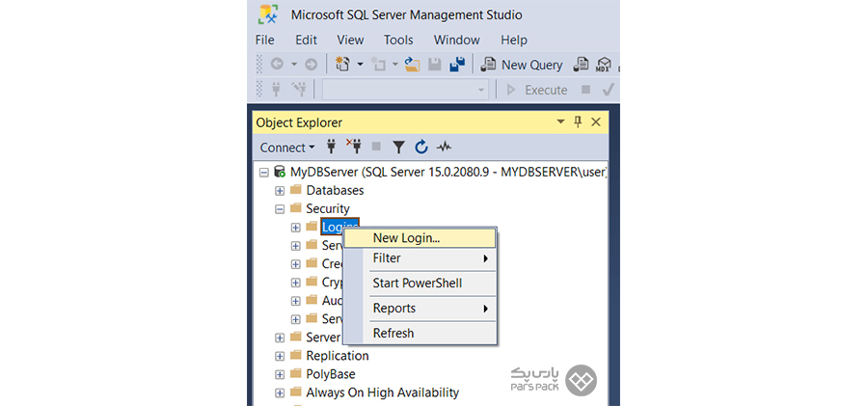This screenshot has height=406, width=868.
Task: Click the greyed Connect plug icon in SQL toolbar
Action: [x=275, y=89]
